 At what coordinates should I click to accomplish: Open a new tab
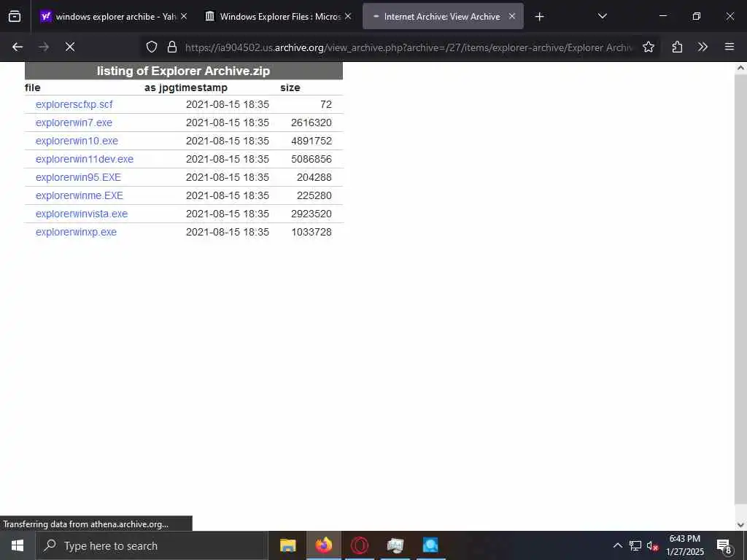click(539, 17)
